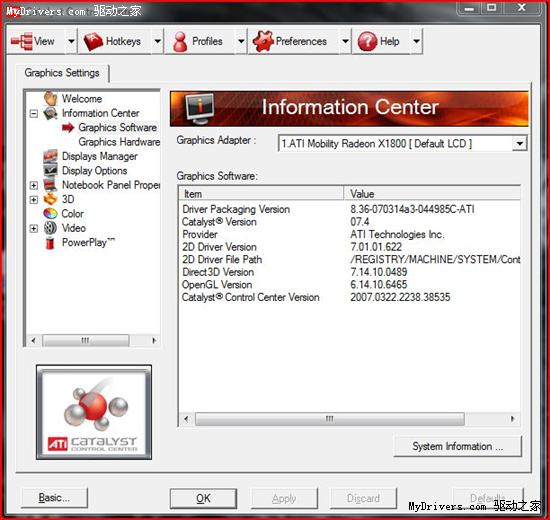Open the View dropdown arrow
This screenshot has width=550, height=520.
71,41
